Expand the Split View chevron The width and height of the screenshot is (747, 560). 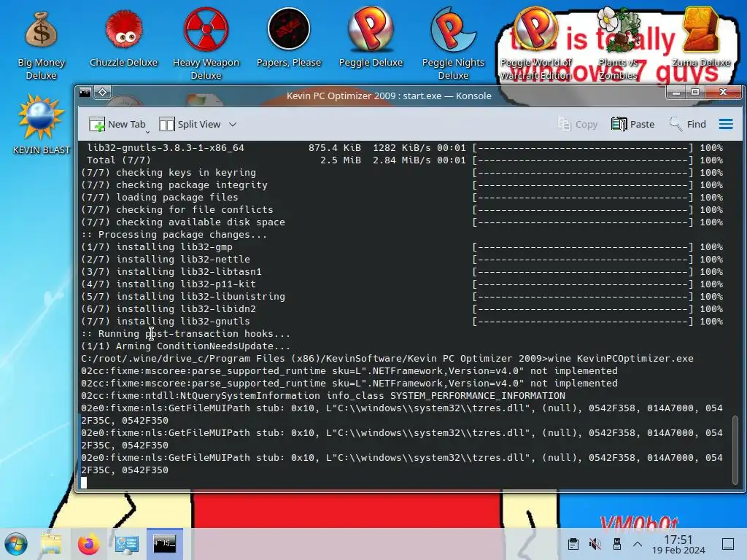(233, 124)
